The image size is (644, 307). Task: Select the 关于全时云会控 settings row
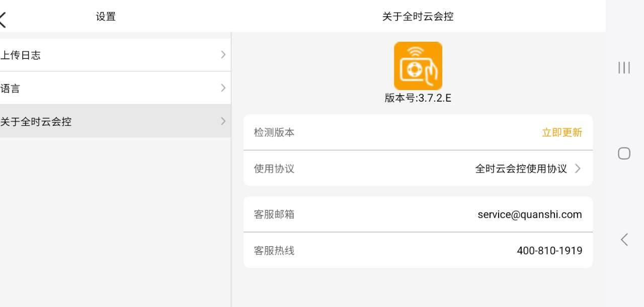[115, 121]
